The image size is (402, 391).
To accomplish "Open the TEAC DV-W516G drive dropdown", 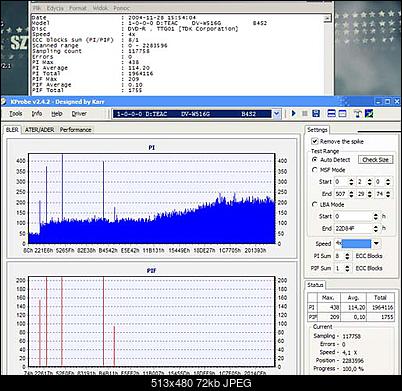I will click(277, 114).
